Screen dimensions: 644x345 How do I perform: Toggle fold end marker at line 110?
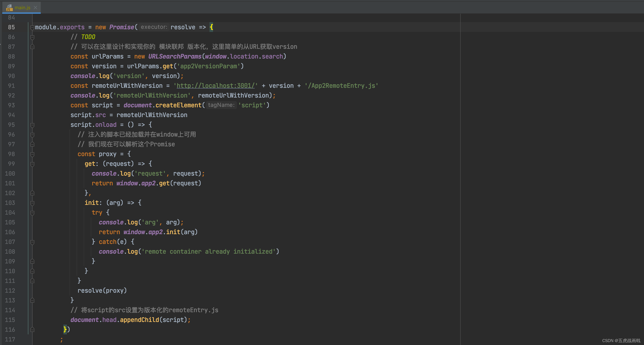[32, 271]
